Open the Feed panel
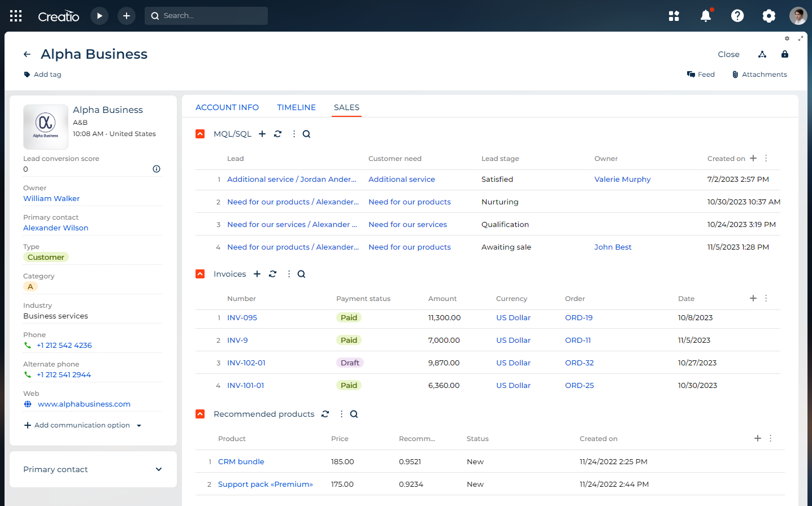Image resolution: width=812 pixels, height=506 pixels. [x=701, y=75]
